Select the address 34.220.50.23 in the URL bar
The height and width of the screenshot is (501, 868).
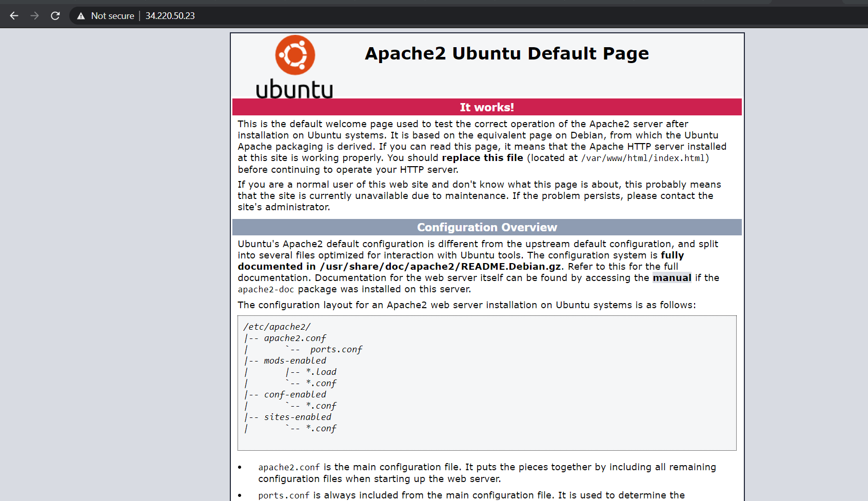[170, 16]
